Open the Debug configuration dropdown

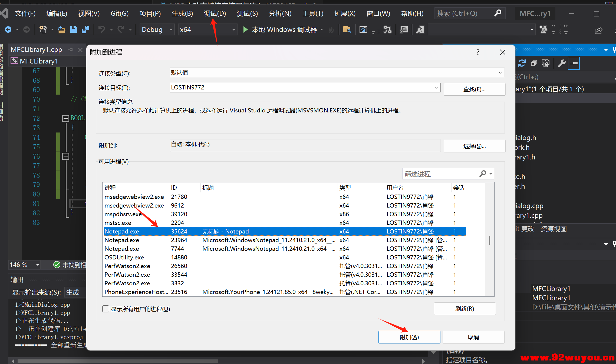click(170, 29)
